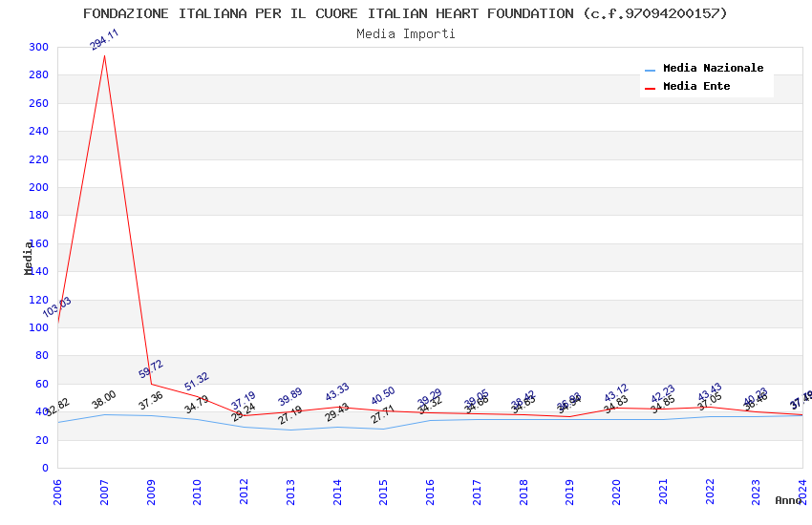812x525 pixels.
Task: Click the 43.33 data label
Action: 337,392
